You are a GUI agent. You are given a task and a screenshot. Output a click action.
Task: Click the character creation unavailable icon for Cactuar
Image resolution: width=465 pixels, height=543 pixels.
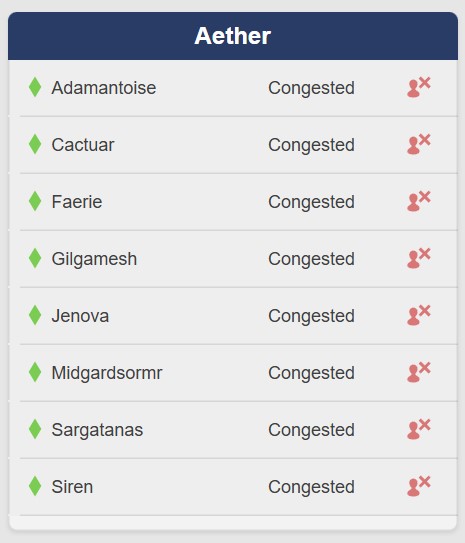pyautogui.click(x=419, y=144)
